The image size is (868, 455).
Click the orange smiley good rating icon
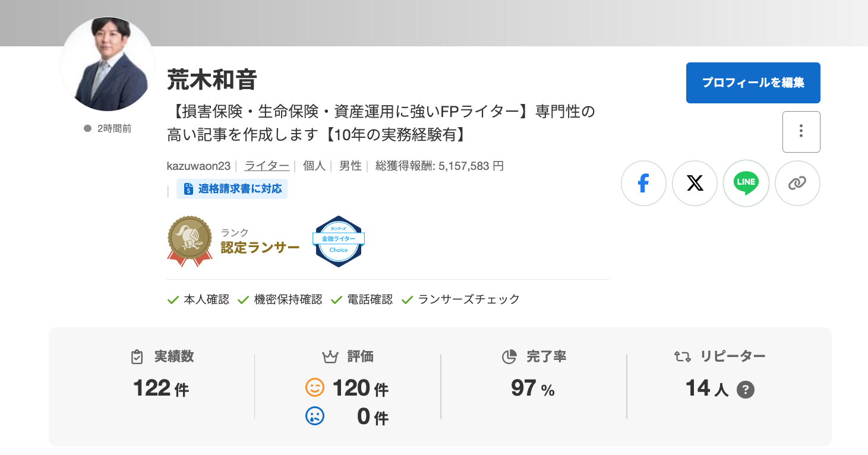pyautogui.click(x=315, y=388)
